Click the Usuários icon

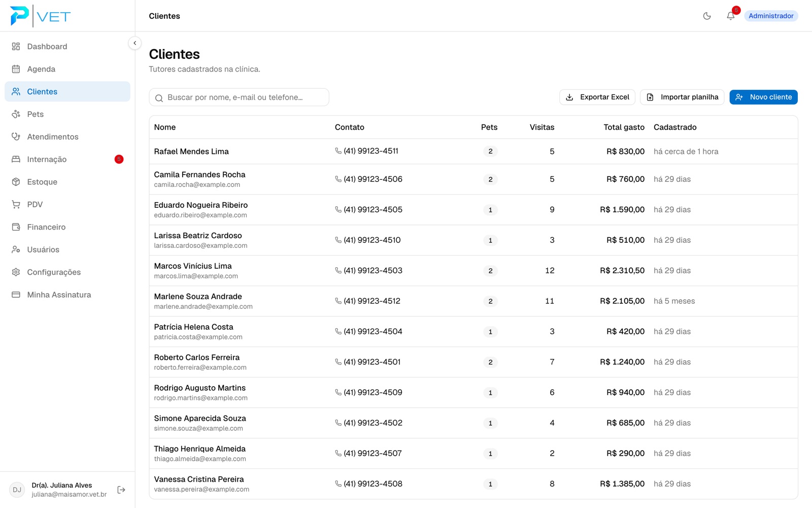(x=16, y=249)
